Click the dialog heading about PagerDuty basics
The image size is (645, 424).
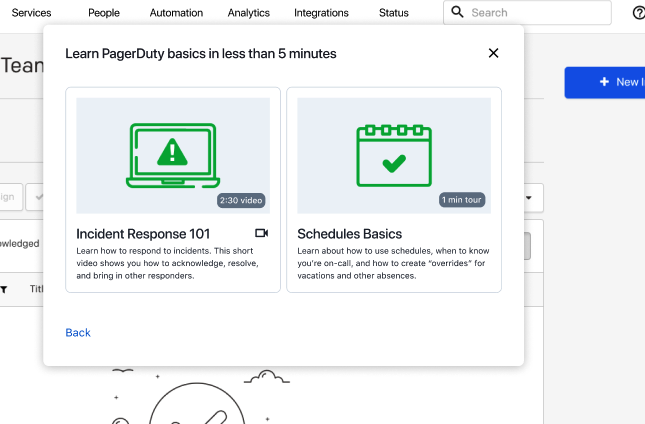(x=201, y=53)
